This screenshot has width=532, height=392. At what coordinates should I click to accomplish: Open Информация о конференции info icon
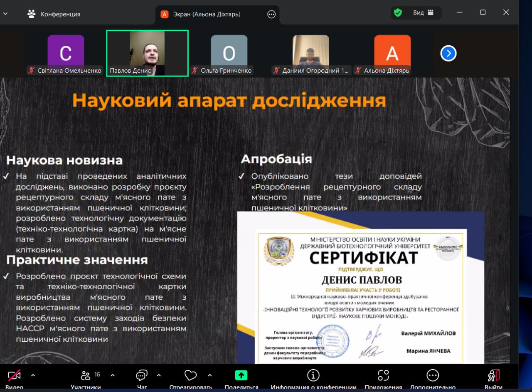313,376
